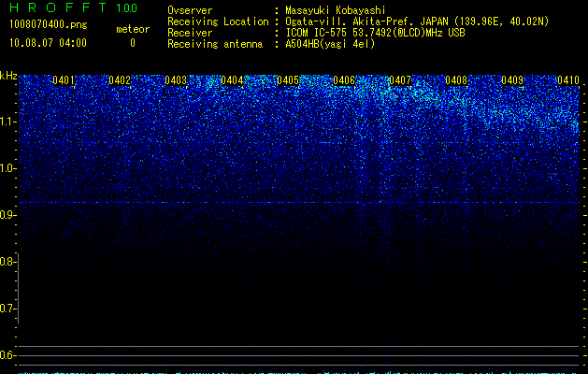Click the Ogata-vill. Akita-Pref. JAPAN location text

tap(417, 22)
